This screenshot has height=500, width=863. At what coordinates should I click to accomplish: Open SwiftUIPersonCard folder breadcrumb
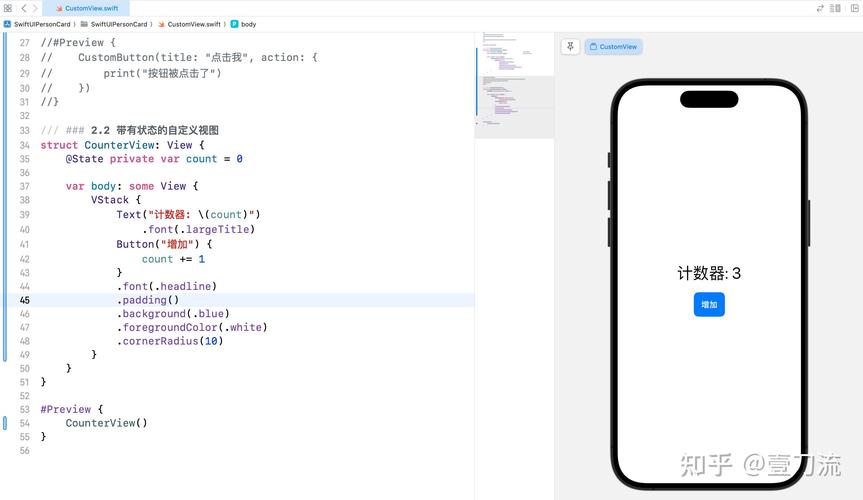coord(114,24)
